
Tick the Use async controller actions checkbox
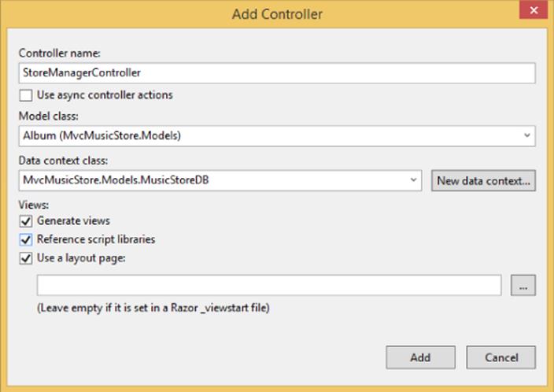[26, 95]
